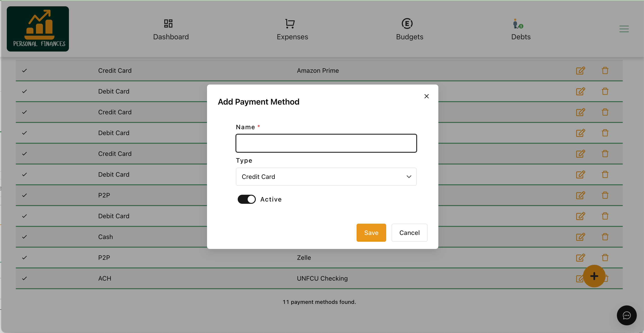Click inside the Name input field
The image size is (644, 333).
point(326,143)
